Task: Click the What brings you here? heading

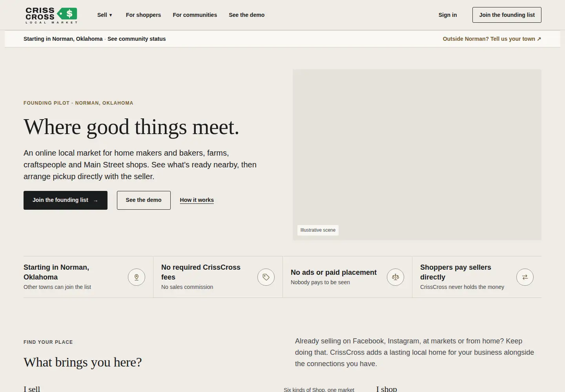Action: coord(83,362)
